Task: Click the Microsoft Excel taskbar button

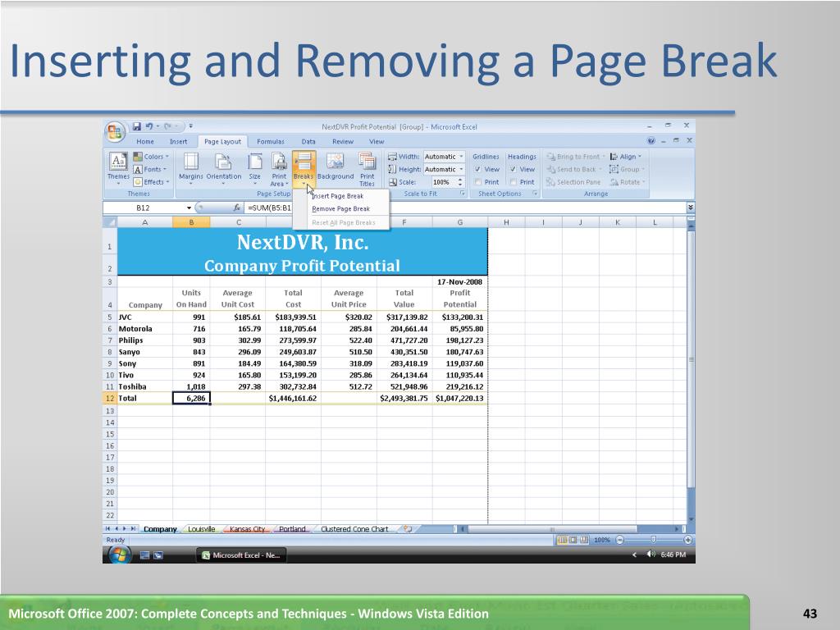Action: click(x=242, y=555)
